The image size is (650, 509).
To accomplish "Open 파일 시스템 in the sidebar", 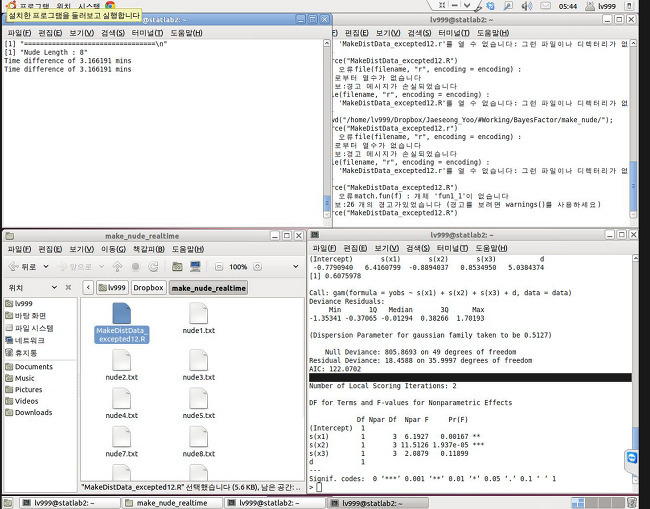I will click(29, 328).
